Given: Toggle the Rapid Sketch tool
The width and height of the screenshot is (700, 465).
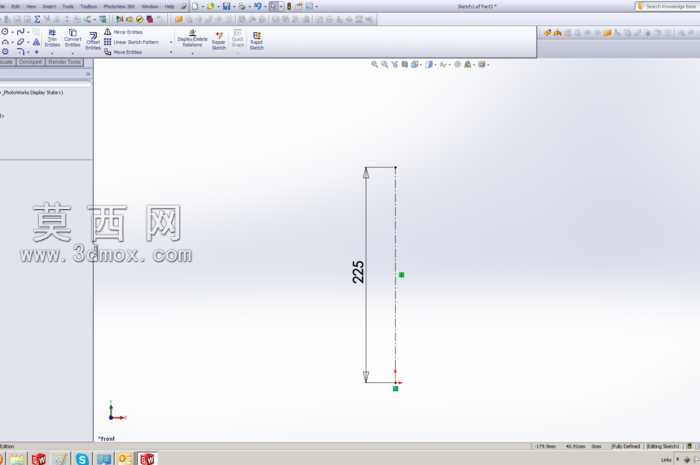Looking at the screenshot, I should coord(257,41).
